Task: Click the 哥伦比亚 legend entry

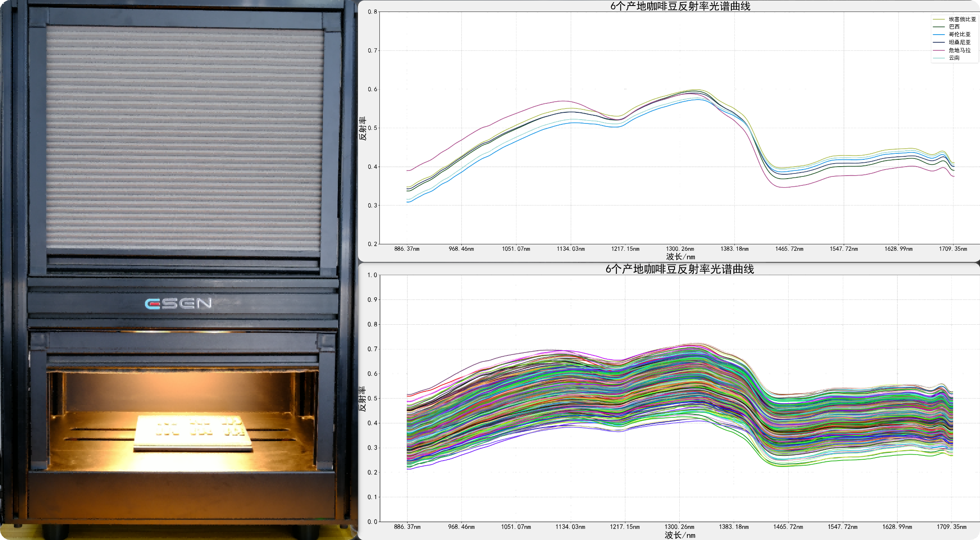Action: (959, 35)
